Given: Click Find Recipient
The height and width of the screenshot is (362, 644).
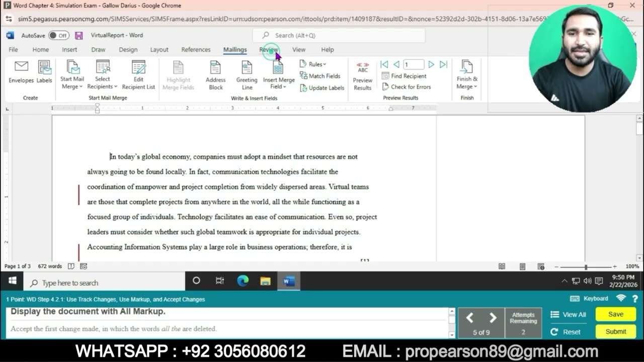Looking at the screenshot, I should [x=404, y=76].
